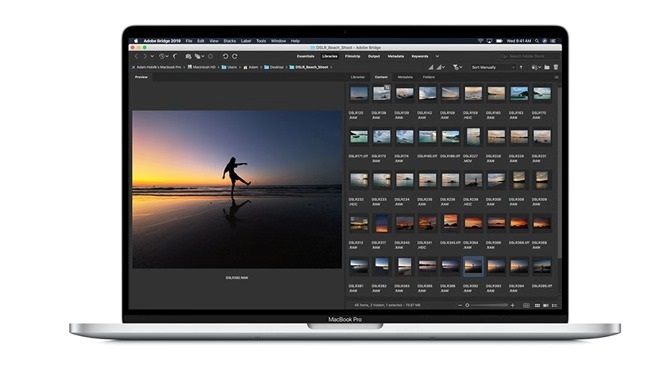Screen dimensions: 660x368
Task: Expand the filter by rating dropdown
Action: 457,67
